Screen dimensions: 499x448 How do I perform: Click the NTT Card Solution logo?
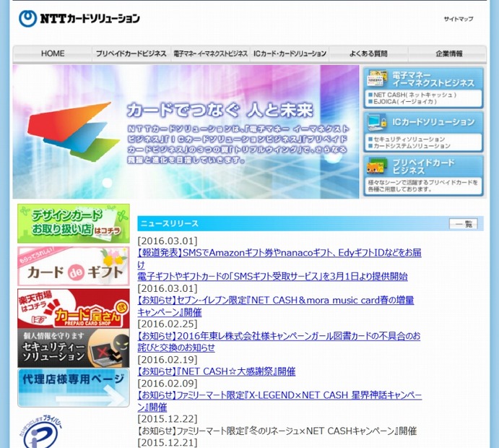(79, 19)
